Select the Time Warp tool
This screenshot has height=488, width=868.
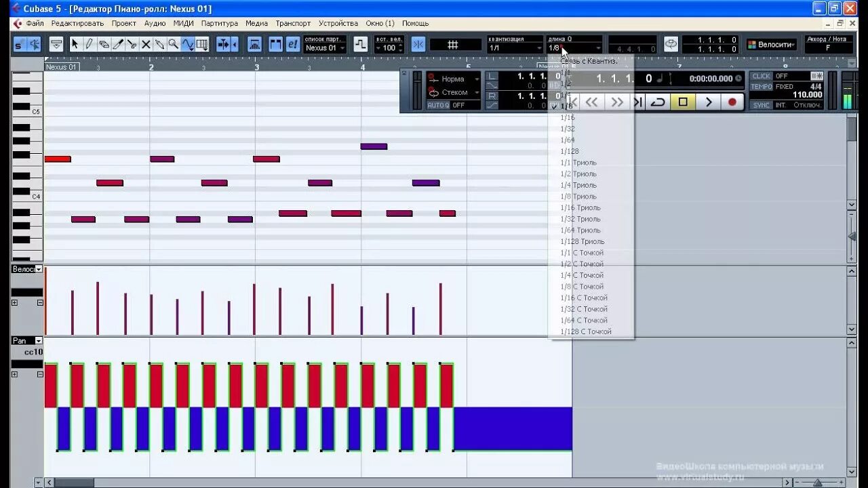pyautogui.click(x=202, y=45)
